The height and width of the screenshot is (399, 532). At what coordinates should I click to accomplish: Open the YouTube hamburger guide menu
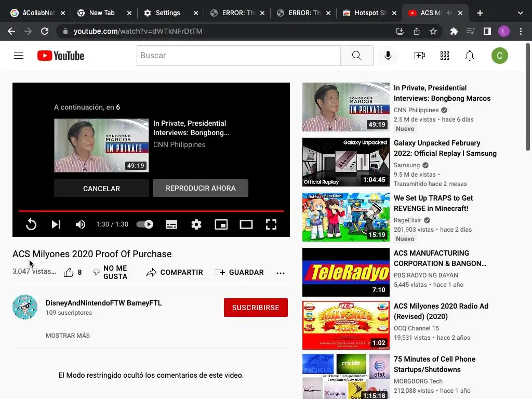(19, 55)
